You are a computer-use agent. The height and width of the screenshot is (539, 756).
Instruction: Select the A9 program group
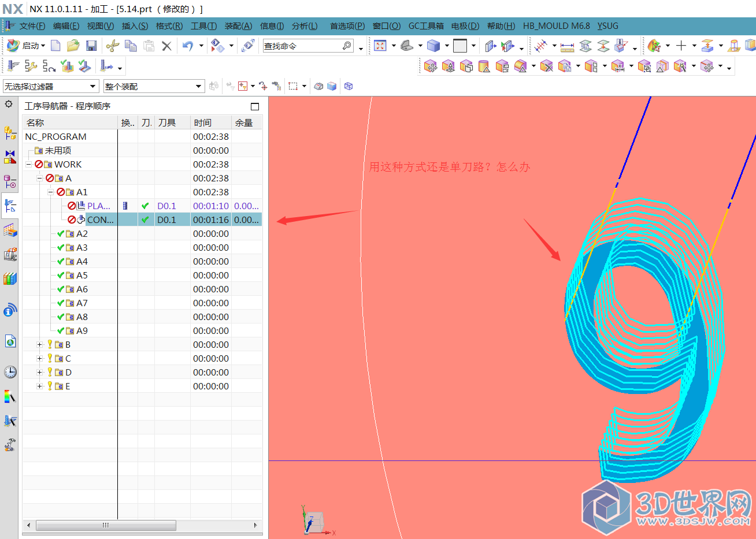coord(82,331)
